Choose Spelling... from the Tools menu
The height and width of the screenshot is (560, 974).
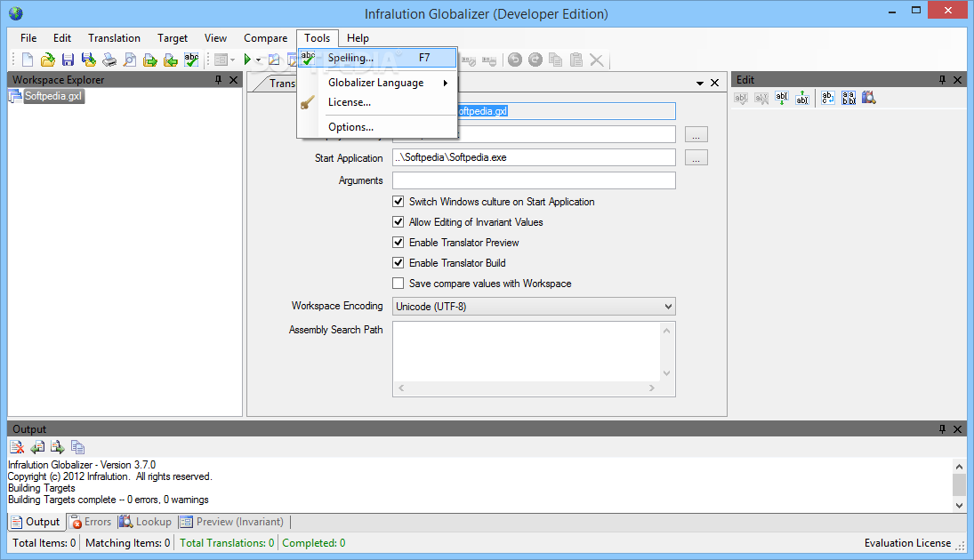[378, 58]
